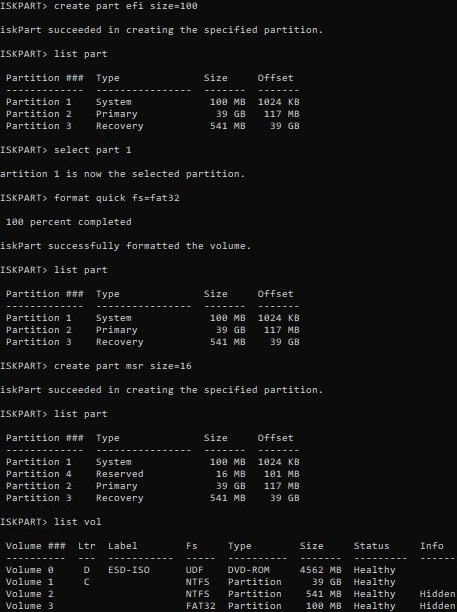Click the DVD-ROM type entry
This screenshot has height=612, width=457.
(249, 570)
